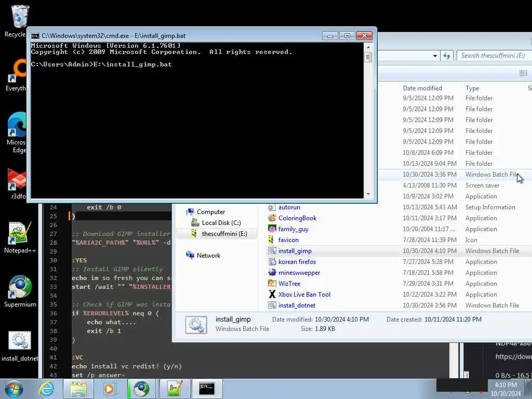The height and width of the screenshot is (399, 532).
Task: Open Windows Media Player taskbar icon
Action: [x=110, y=389]
